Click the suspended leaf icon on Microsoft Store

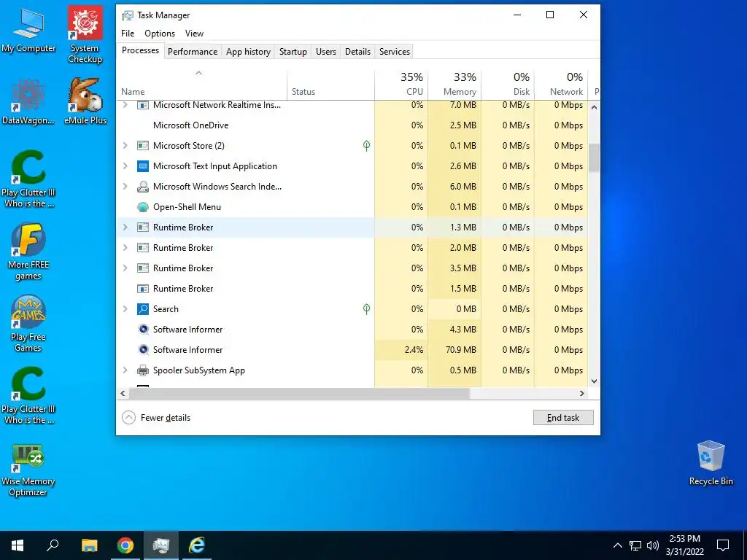(x=366, y=146)
